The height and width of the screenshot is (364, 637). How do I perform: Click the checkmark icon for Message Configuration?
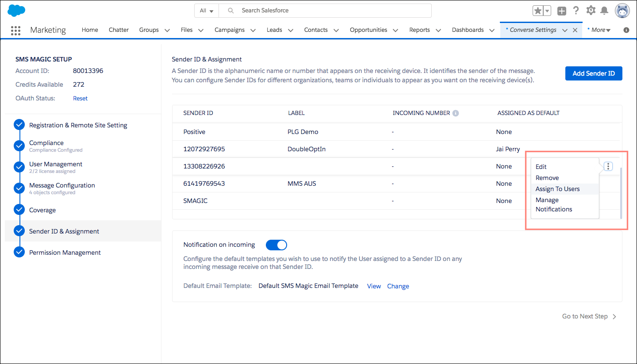(x=19, y=188)
